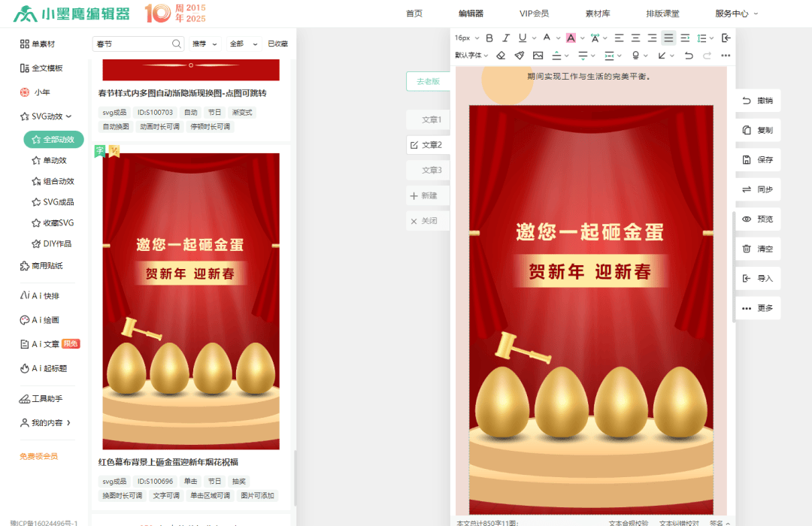812x526 pixels.
Task: Open the 推荐 sort dropdown
Action: 205,44
